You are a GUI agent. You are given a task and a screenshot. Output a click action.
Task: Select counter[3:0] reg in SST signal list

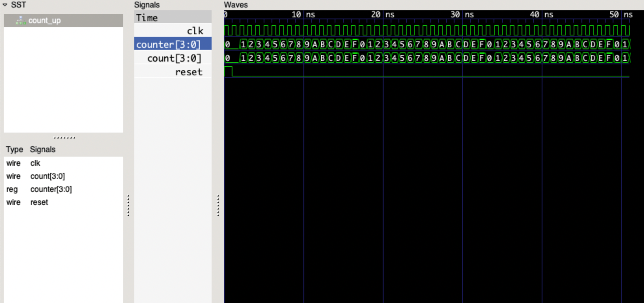(x=51, y=189)
